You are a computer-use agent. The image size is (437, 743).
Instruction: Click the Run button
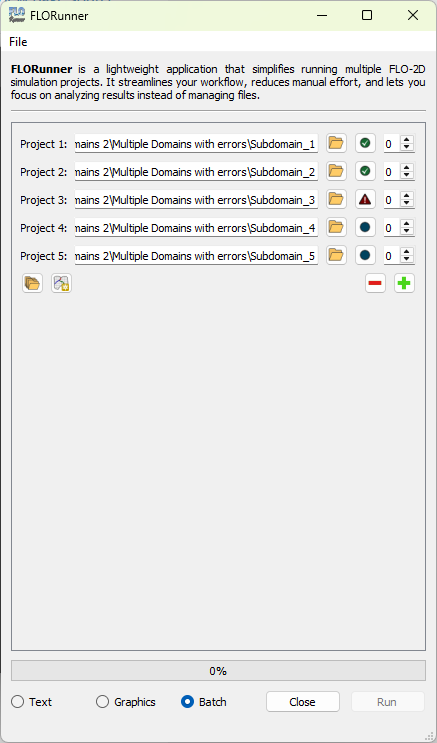tap(387, 702)
